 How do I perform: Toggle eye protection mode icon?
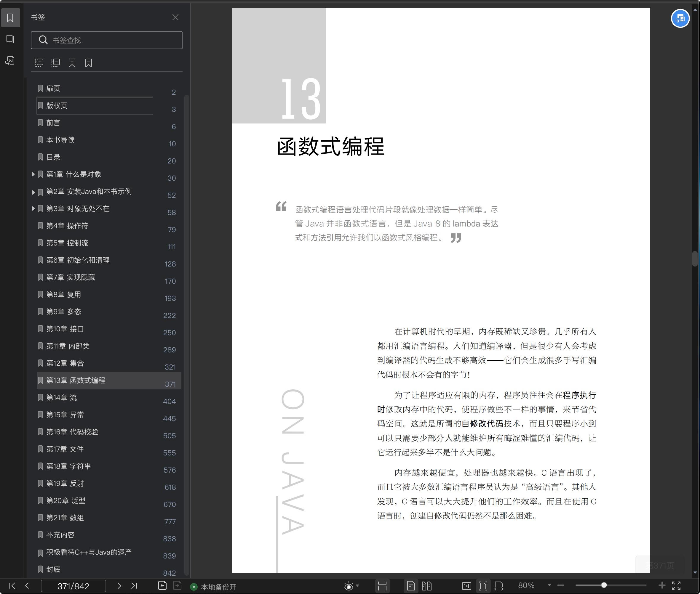[x=349, y=586]
